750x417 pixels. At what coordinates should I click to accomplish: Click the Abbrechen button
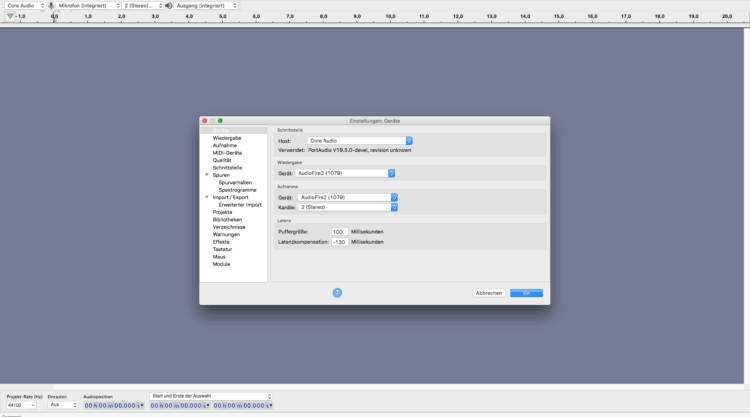[489, 293]
